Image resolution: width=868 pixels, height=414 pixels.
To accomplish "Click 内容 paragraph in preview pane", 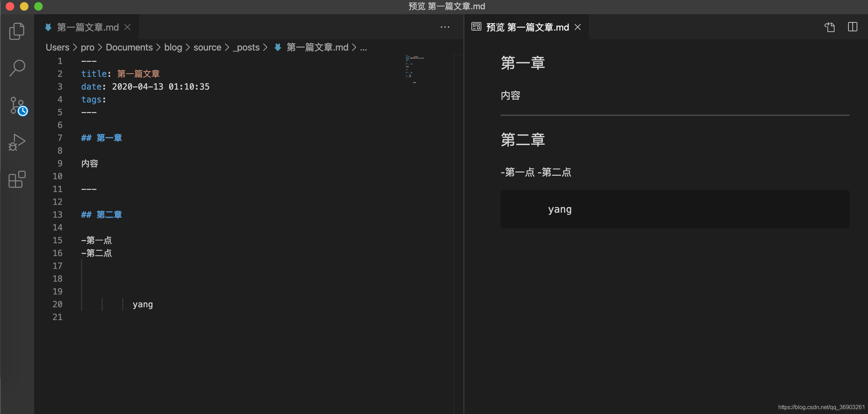I will tap(510, 95).
